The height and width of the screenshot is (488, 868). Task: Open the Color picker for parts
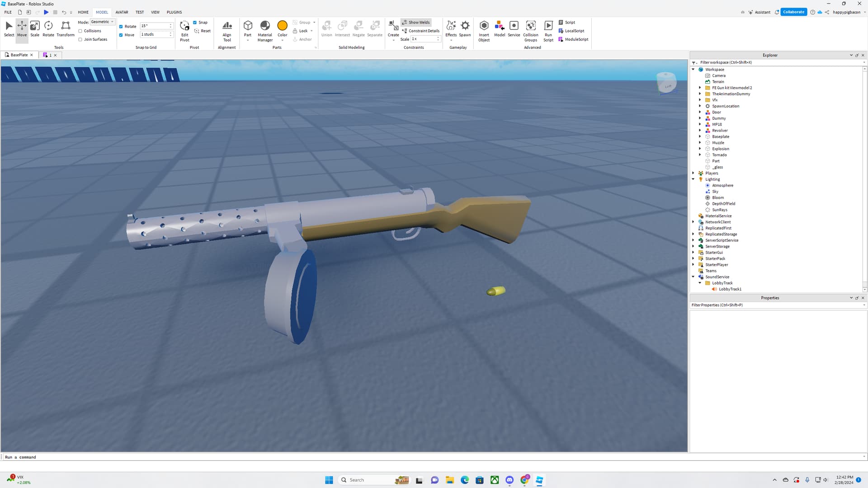point(282,27)
